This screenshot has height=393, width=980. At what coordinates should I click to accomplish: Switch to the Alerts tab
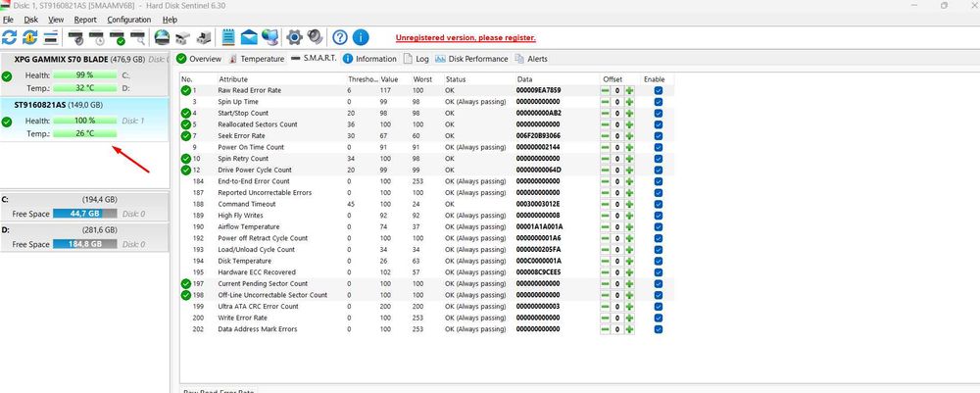530,59
